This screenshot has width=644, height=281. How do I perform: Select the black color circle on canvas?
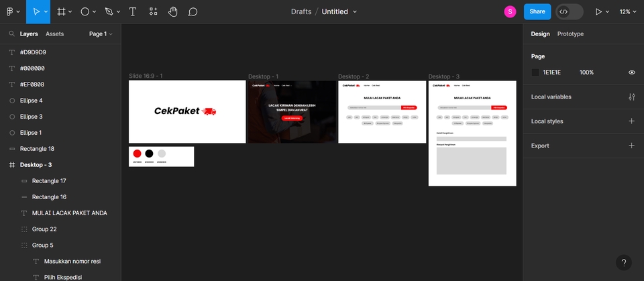(149, 154)
